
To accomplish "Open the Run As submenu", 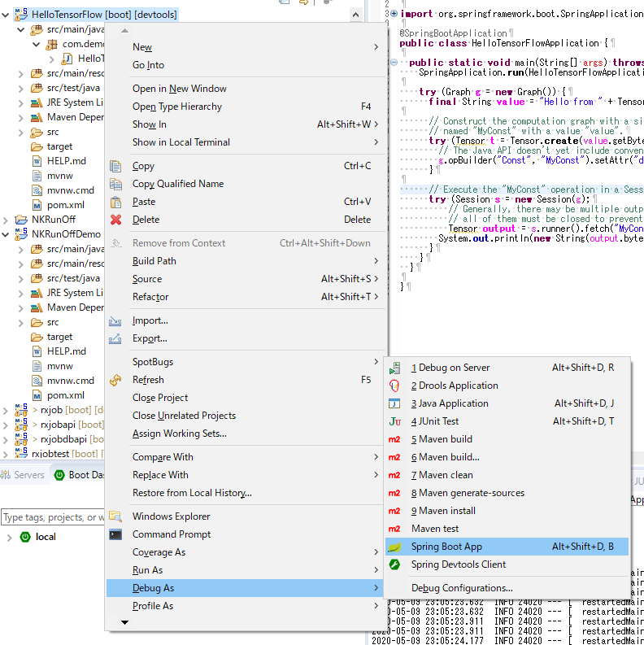I will pos(246,570).
